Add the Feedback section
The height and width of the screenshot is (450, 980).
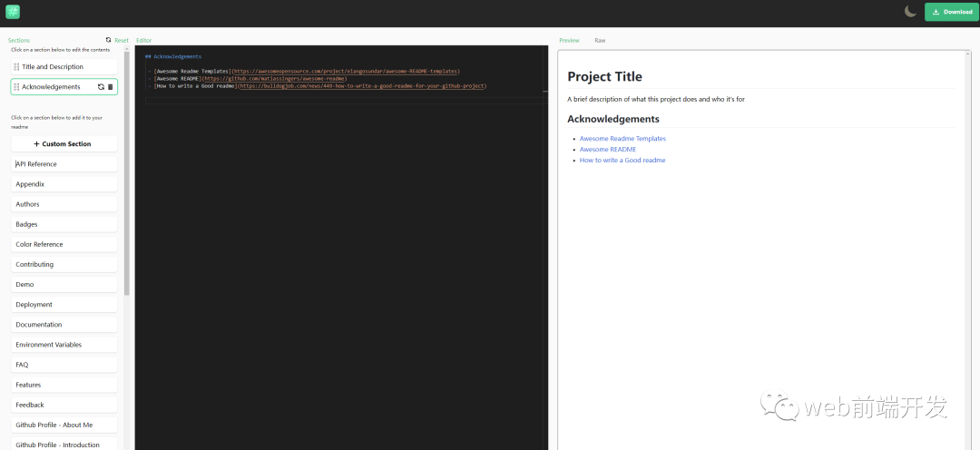point(64,405)
